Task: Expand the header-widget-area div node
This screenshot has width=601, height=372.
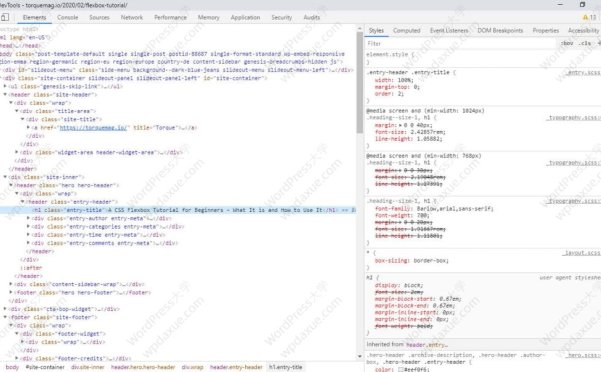Action: coord(16,152)
